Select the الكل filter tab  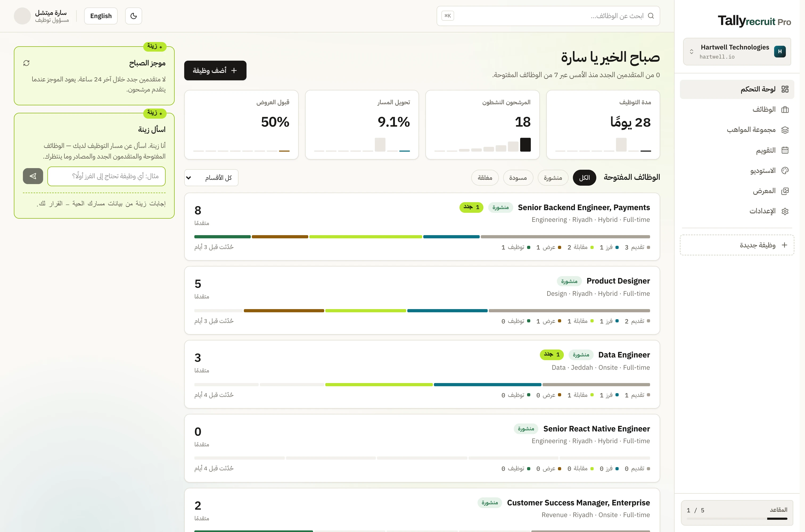coord(584,178)
